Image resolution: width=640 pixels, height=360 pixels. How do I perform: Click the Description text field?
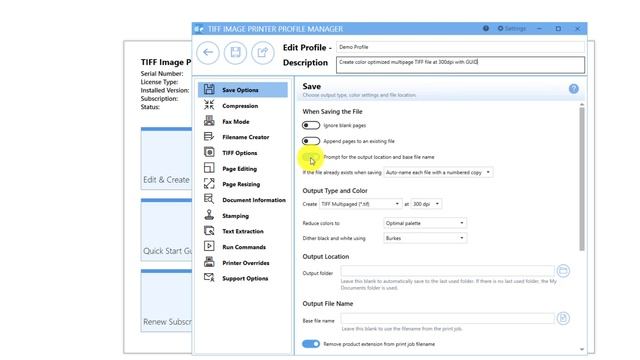click(x=460, y=65)
